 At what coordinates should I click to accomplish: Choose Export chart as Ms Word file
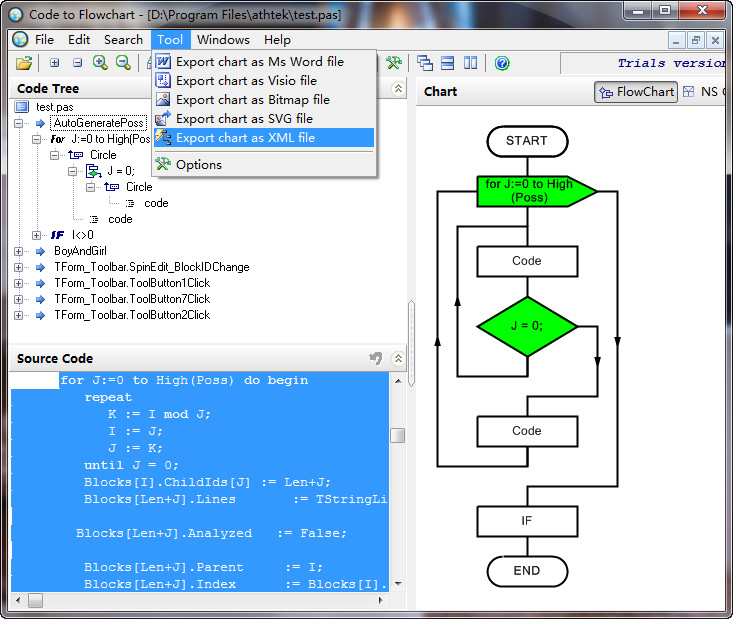[x=264, y=61]
